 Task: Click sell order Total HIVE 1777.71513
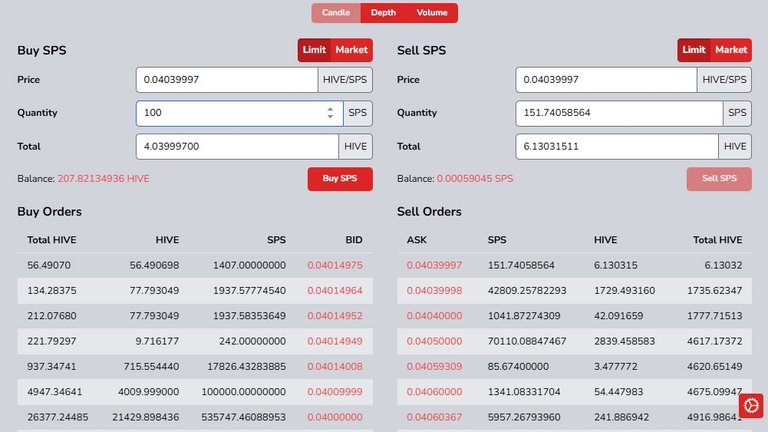(715, 316)
